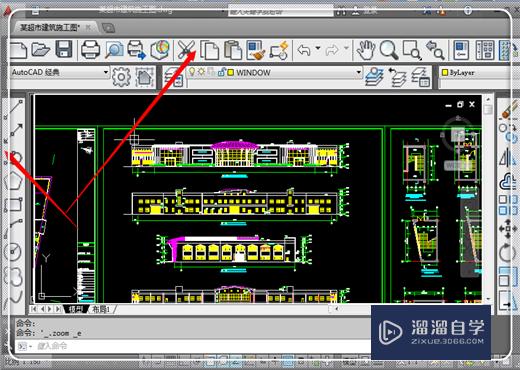Click the new drawing tab button
Screen dimensions: 520x370
coord(108,28)
